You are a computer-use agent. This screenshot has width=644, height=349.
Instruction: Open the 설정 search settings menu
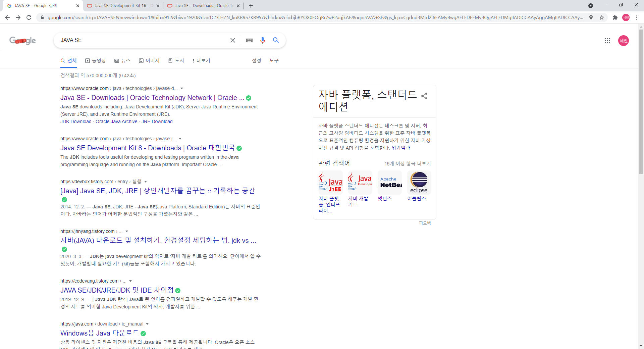tap(257, 61)
